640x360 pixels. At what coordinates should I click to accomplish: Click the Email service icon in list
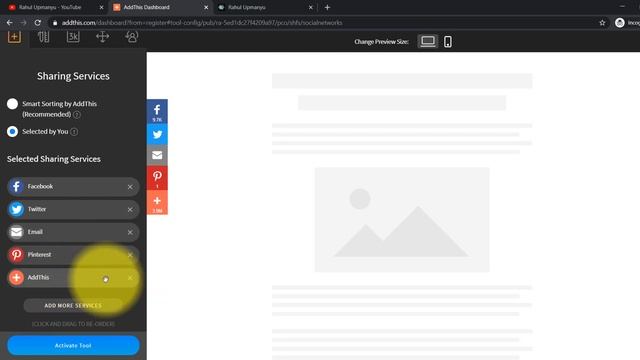click(16, 232)
